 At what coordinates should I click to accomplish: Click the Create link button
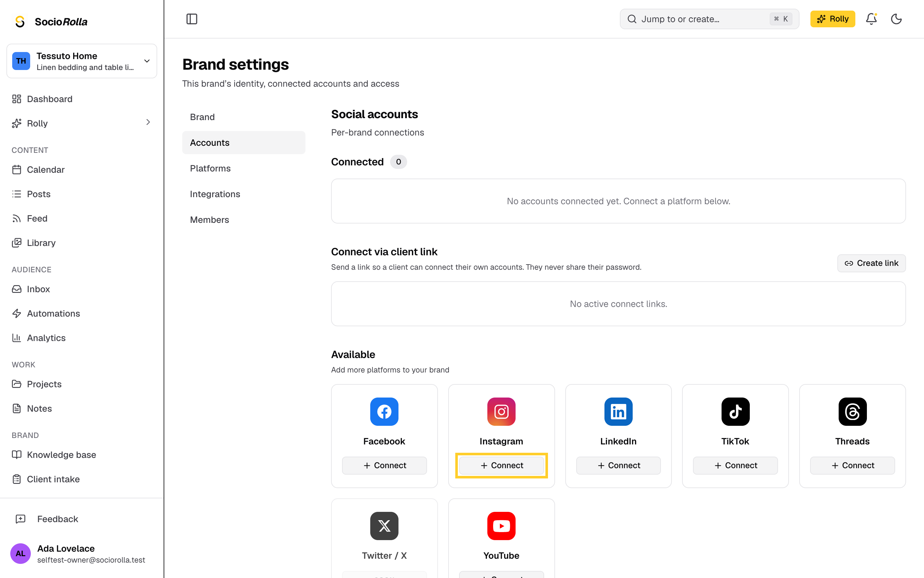coord(871,263)
